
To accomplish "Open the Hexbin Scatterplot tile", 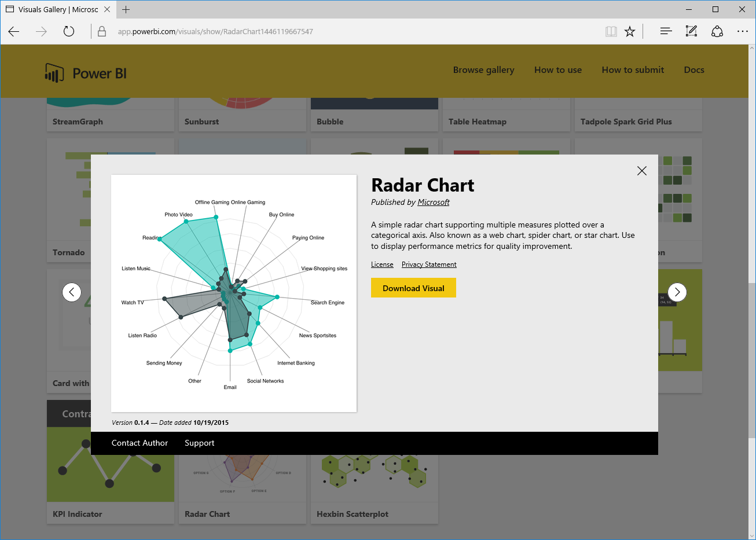I will [374, 489].
